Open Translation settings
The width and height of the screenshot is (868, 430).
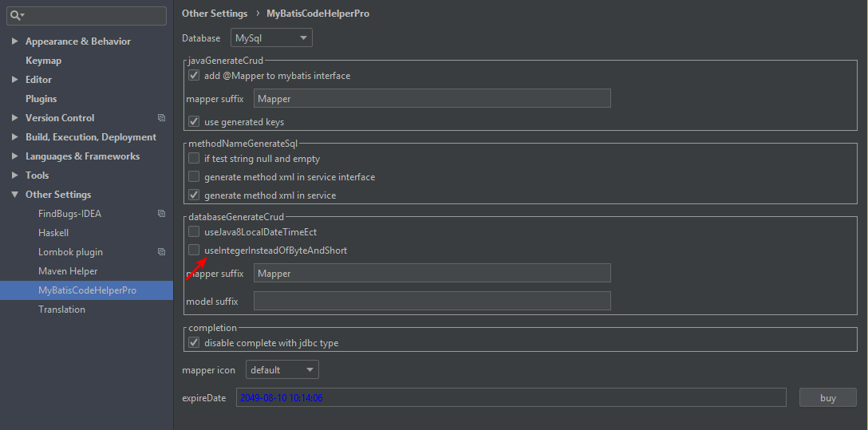coord(61,310)
